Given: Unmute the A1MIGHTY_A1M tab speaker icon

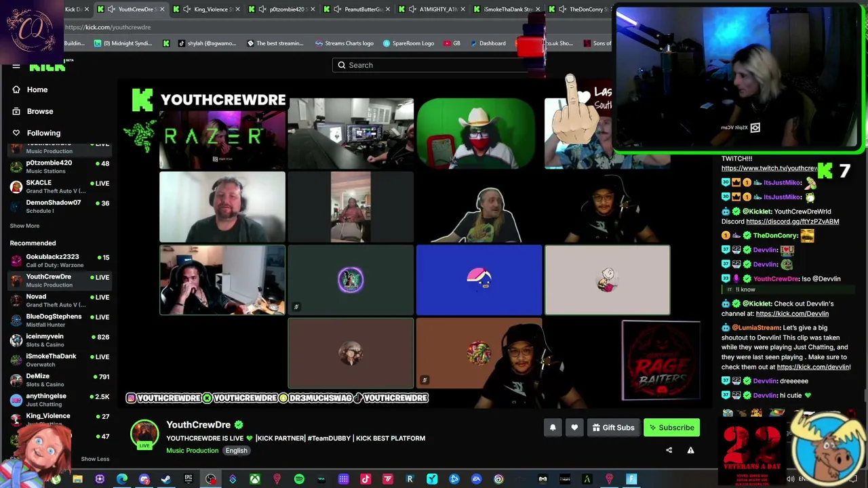Looking at the screenshot, I should [413, 9].
